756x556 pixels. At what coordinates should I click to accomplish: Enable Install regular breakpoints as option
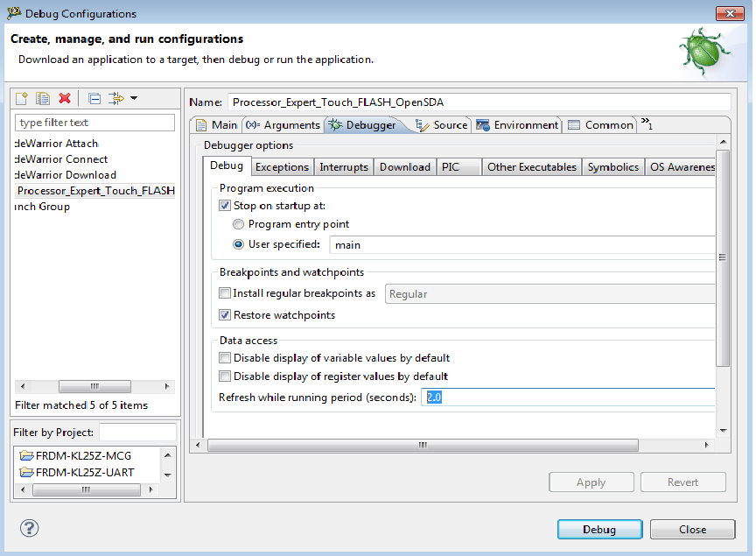(223, 293)
